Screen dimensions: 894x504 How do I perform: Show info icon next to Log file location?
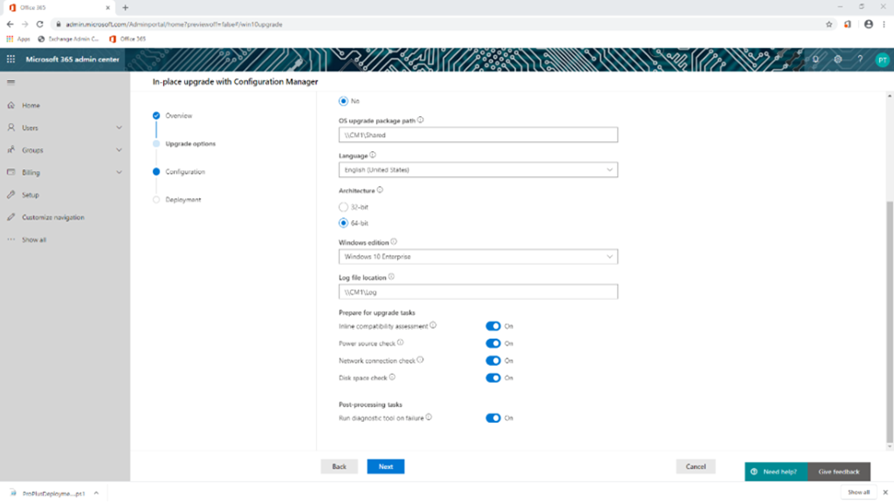click(391, 277)
